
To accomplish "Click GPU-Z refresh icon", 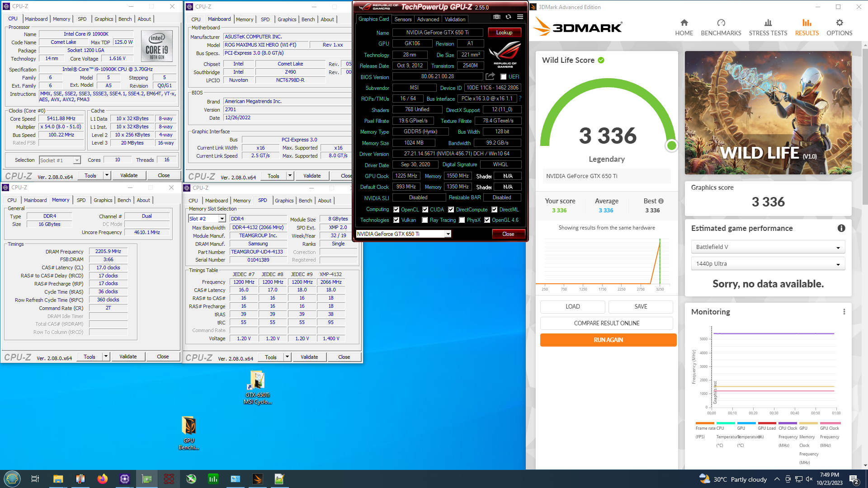I will 509,17.
